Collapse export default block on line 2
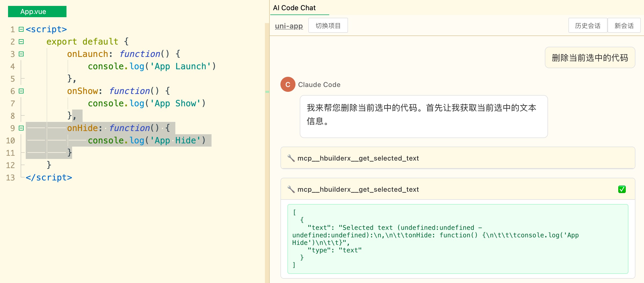This screenshot has width=644, height=283. point(21,42)
